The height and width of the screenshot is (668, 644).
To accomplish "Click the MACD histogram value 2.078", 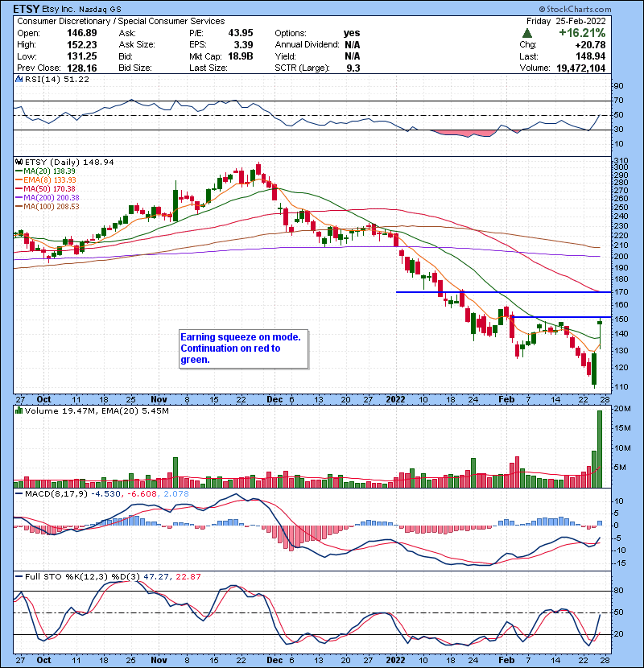I will 175,494.
